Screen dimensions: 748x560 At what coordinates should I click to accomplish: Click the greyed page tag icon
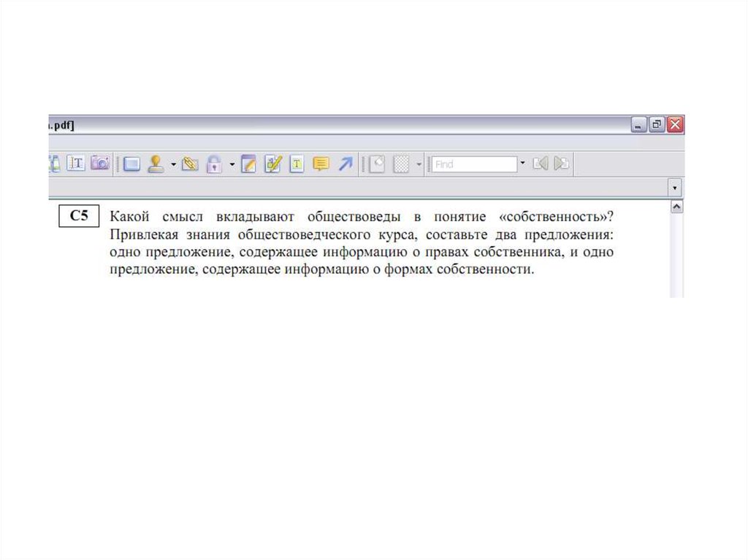point(377,164)
